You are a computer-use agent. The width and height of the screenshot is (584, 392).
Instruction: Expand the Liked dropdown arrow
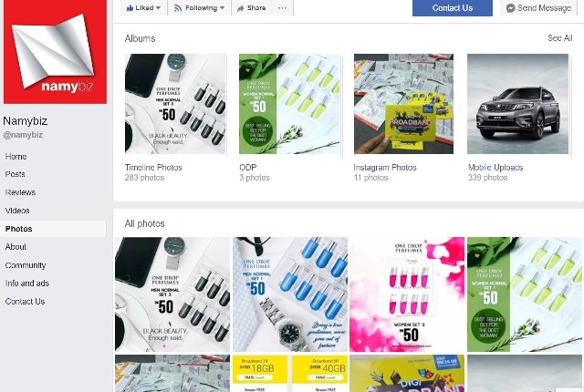159,8
